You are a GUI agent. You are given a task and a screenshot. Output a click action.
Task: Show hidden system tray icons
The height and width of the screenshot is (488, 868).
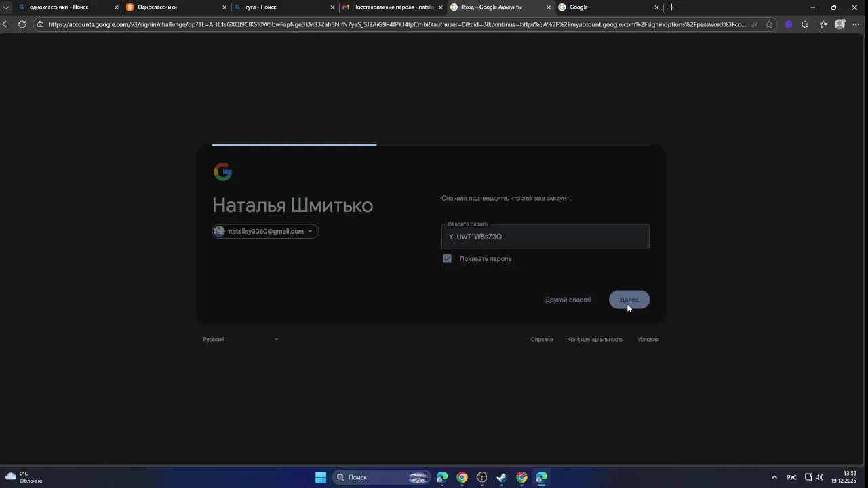pyautogui.click(x=774, y=477)
